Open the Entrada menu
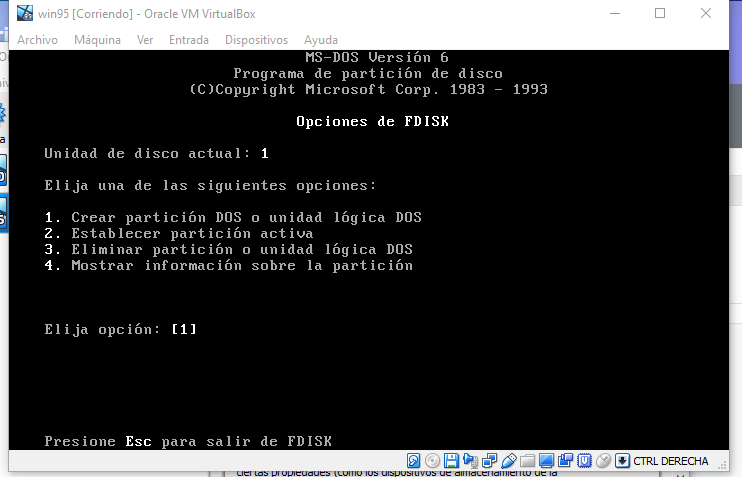This screenshot has width=742, height=477. pos(189,40)
